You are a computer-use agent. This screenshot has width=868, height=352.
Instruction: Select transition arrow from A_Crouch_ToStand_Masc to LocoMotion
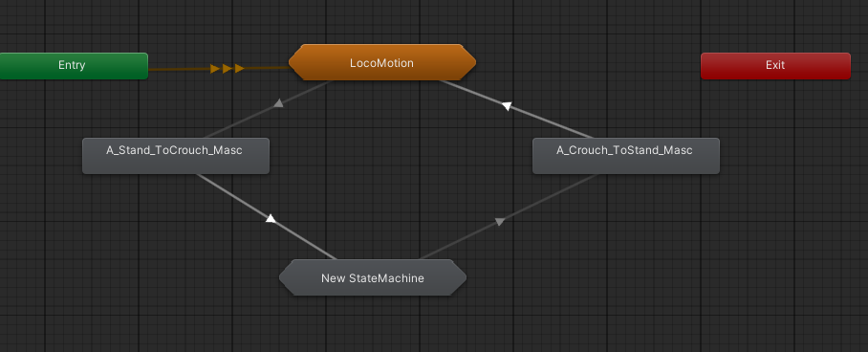click(507, 106)
